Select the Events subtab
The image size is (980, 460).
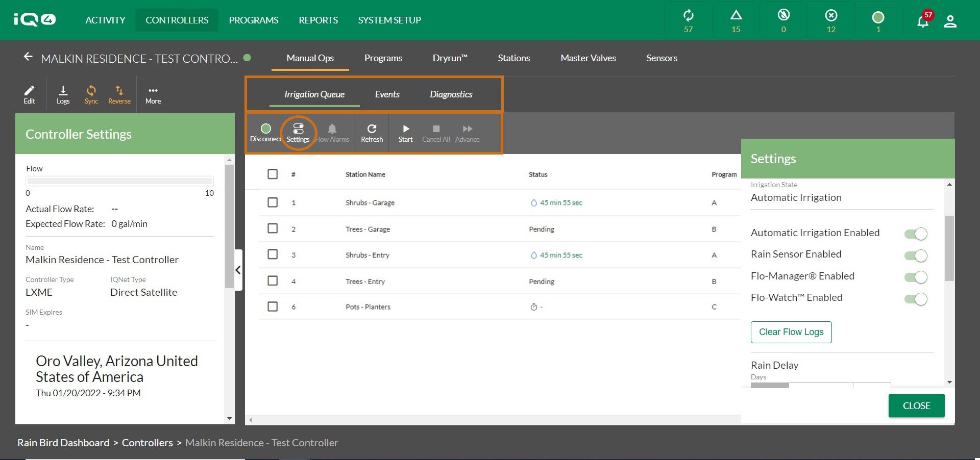(x=387, y=94)
